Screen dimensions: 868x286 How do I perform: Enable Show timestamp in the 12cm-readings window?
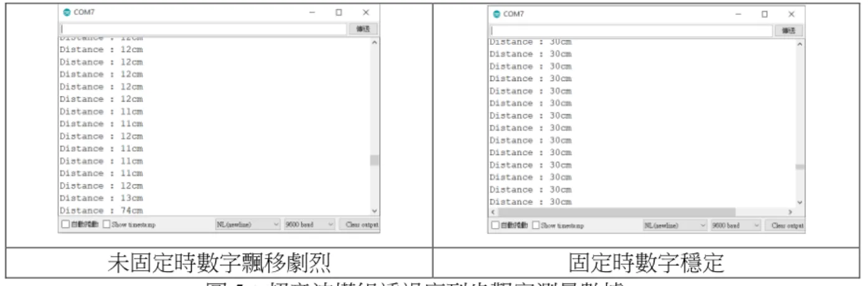106,224
